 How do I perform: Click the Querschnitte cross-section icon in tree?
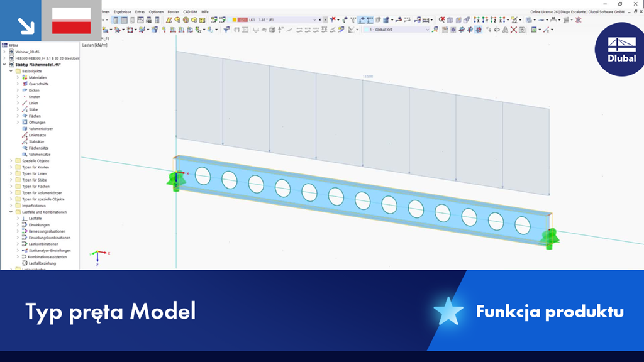coord(25,84)
